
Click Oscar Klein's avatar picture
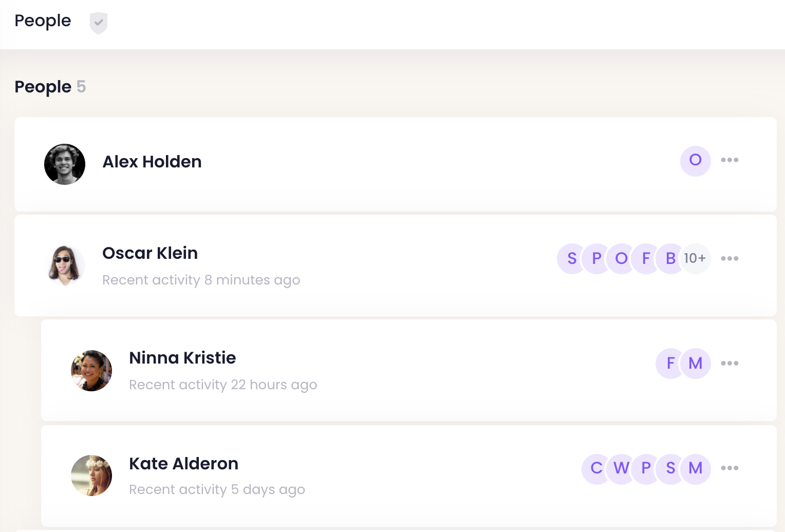tap(65, 265)
